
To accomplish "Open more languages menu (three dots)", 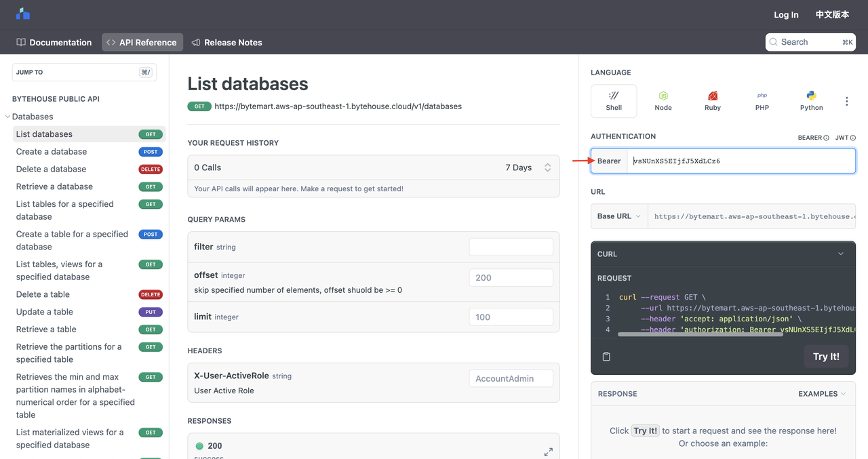I will [x=846, y=101].
